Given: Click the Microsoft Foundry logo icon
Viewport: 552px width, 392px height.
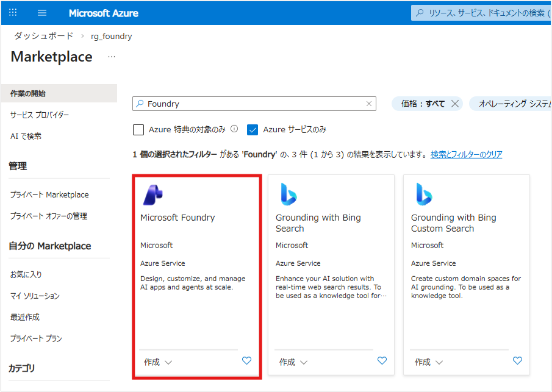Looking at the screenshot, I should point(152,194).
